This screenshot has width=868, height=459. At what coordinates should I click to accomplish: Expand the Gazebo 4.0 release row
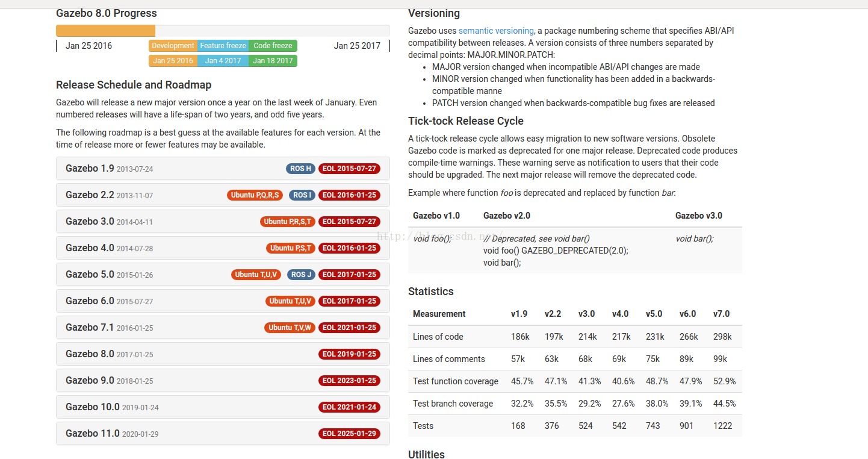click(x=223, y=248)
